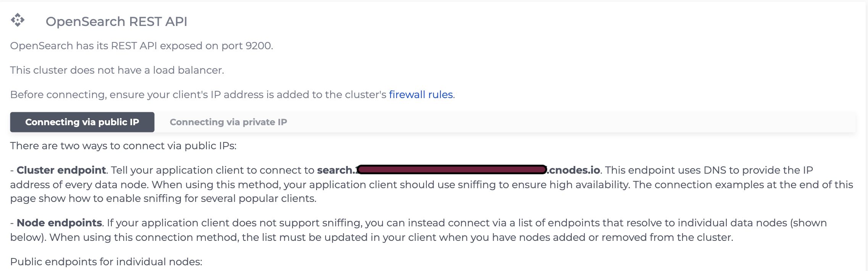Click the bold Cluster endpoint label
The image size is (868, 271).
tap(61, 170)
